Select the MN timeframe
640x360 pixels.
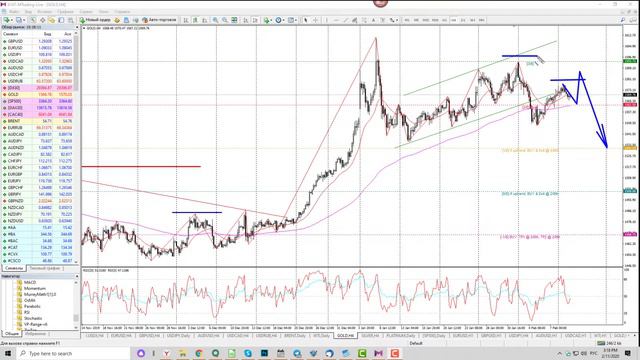point(482,20)
